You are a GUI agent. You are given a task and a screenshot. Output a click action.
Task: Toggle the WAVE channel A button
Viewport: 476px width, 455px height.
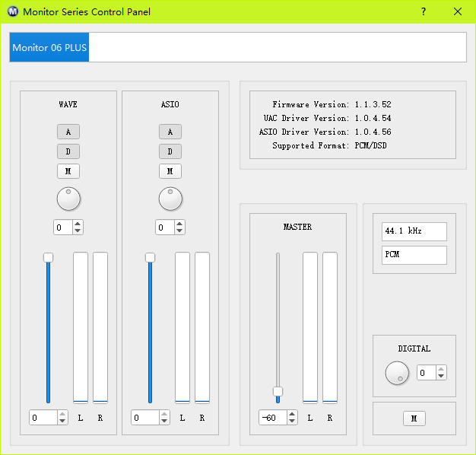(68, 132)
